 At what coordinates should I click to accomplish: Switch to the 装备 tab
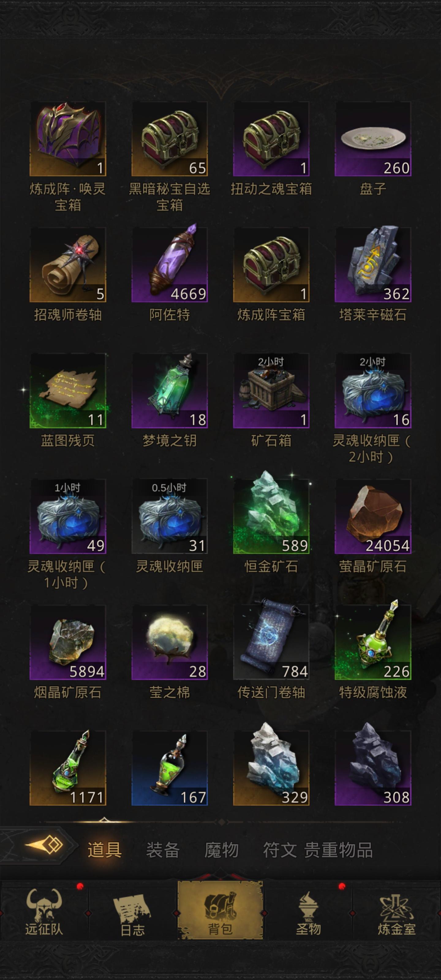coord(163,850)
